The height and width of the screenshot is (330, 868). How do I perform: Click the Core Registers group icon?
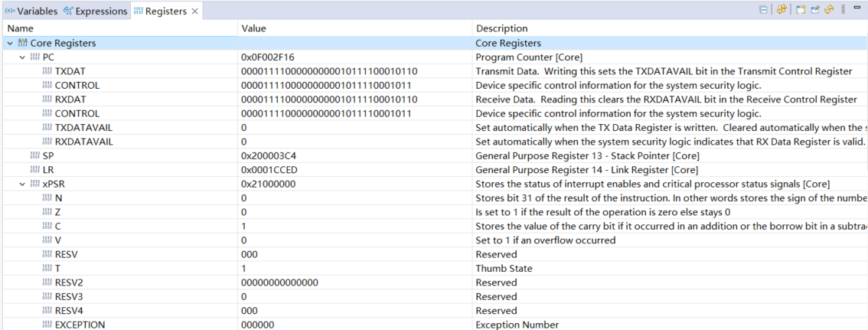point(22,44)
